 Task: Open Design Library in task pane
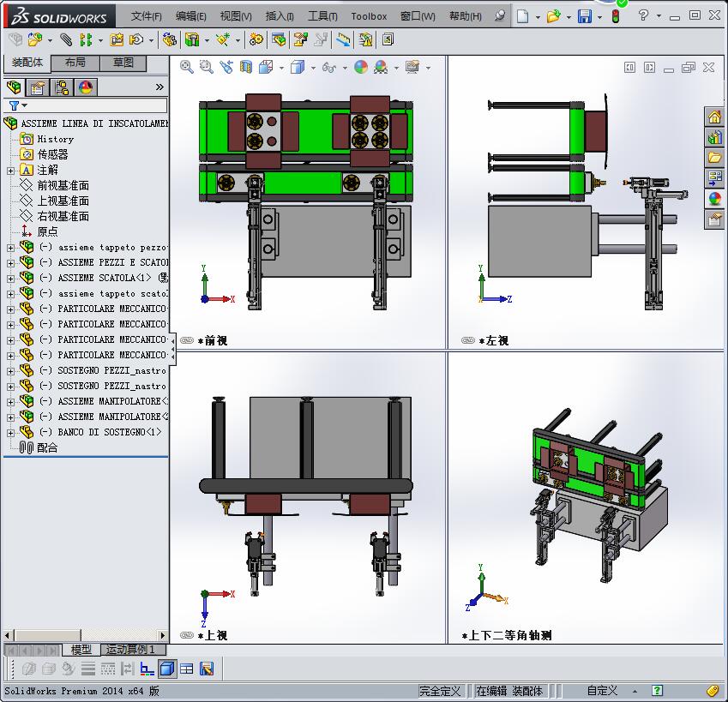click(715, 137)
